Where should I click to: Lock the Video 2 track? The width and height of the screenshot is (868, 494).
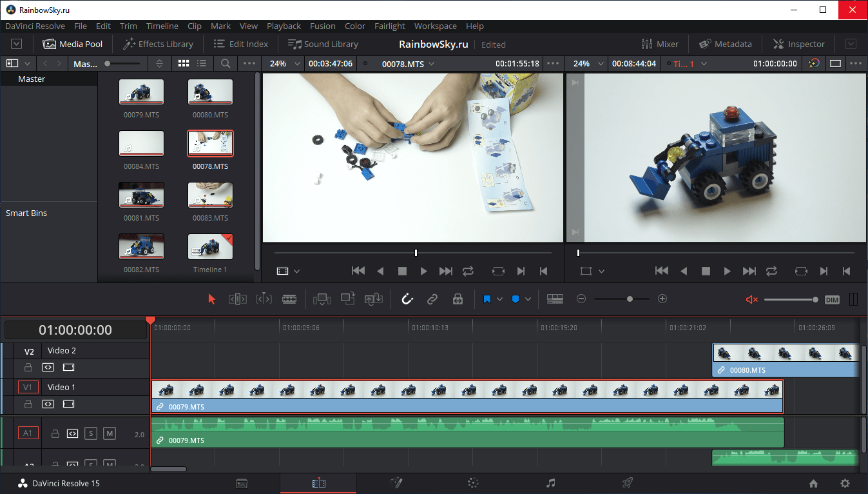[28, 368]
